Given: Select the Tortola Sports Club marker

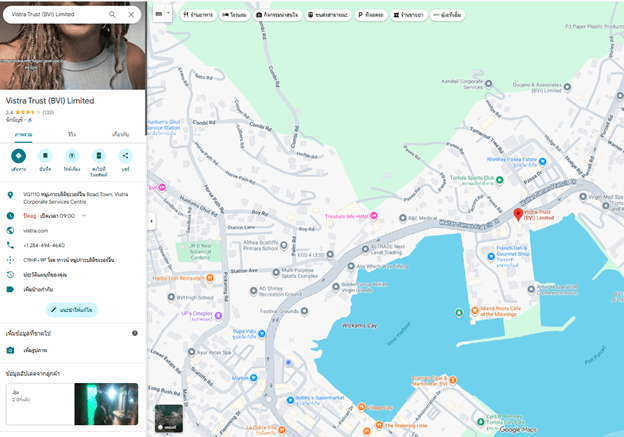Looking at the screenshot, I should point(499,180).
